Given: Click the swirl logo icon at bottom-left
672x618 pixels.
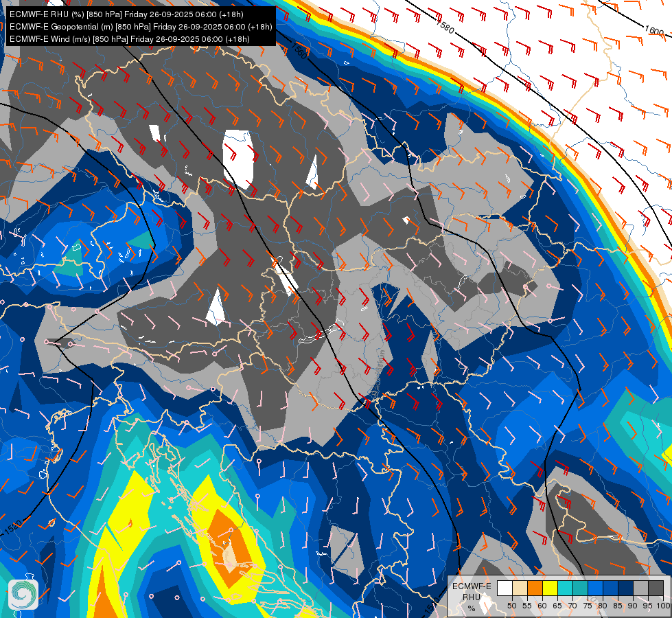Looking at the screenshot, I should tap(23, 595).
